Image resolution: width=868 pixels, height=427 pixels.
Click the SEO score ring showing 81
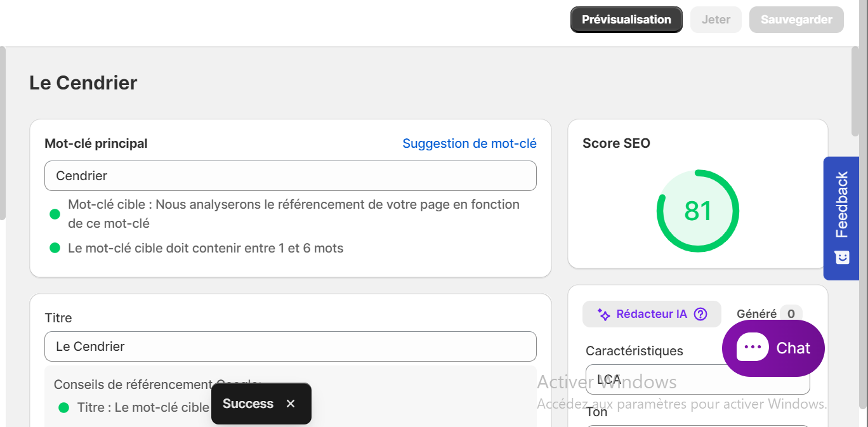698,211
